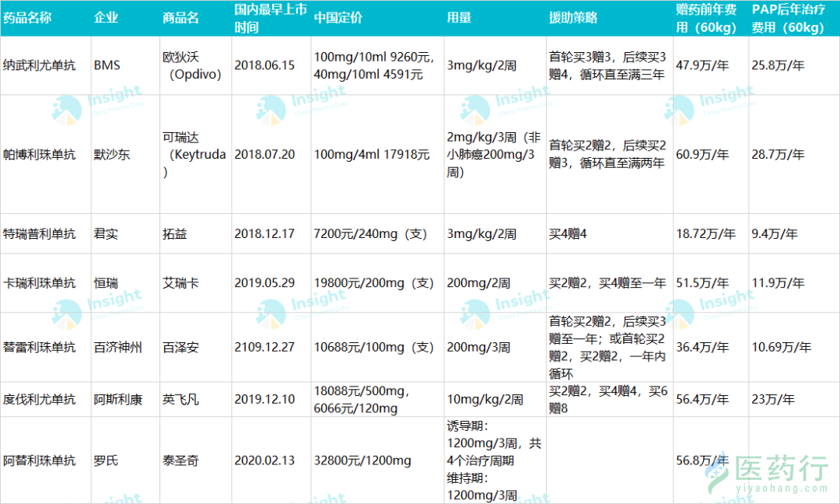Click brand name '百泽安'

coord(180,348)
